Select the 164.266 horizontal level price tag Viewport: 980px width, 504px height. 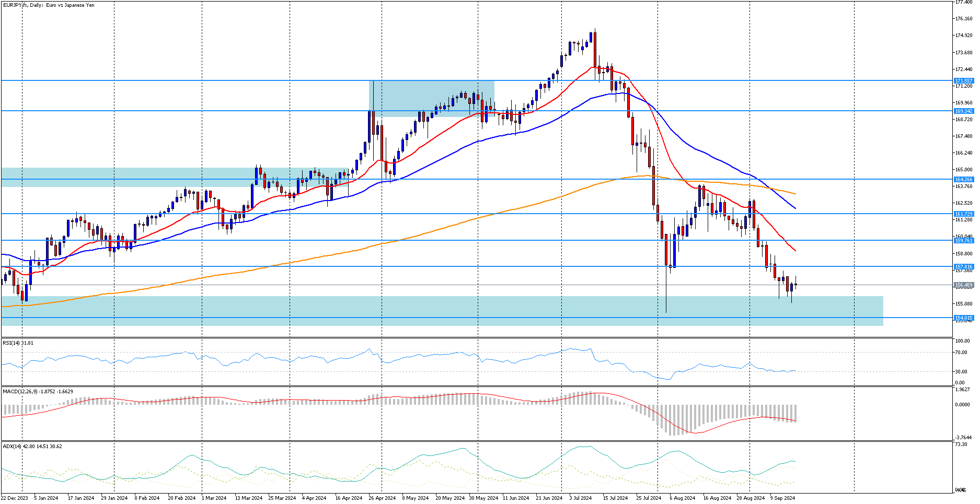tap(964, 180)
